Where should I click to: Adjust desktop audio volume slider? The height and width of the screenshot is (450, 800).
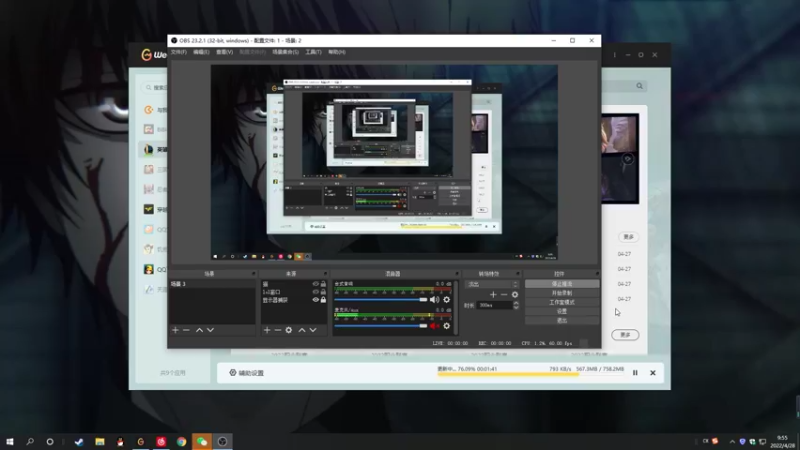click(381, 299)
